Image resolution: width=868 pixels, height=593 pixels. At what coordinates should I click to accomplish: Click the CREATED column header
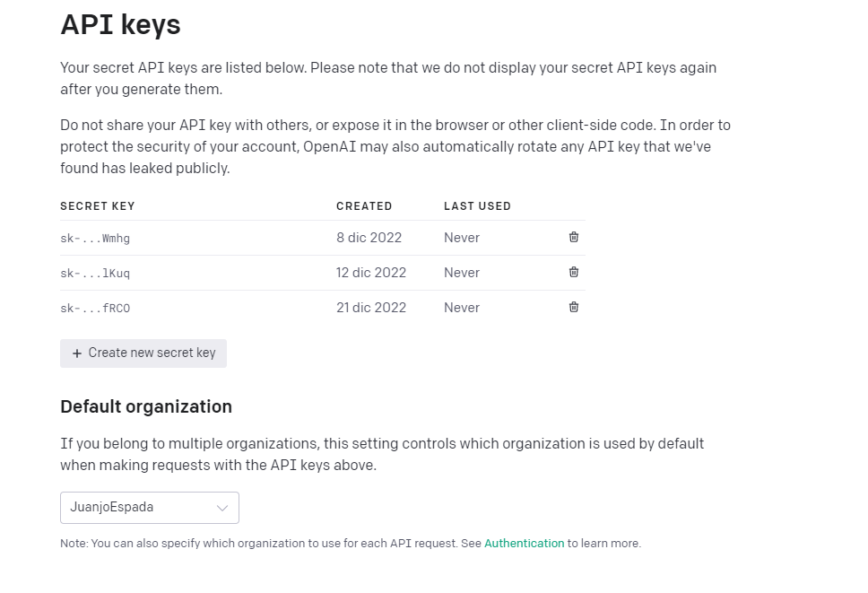point(364,206)
